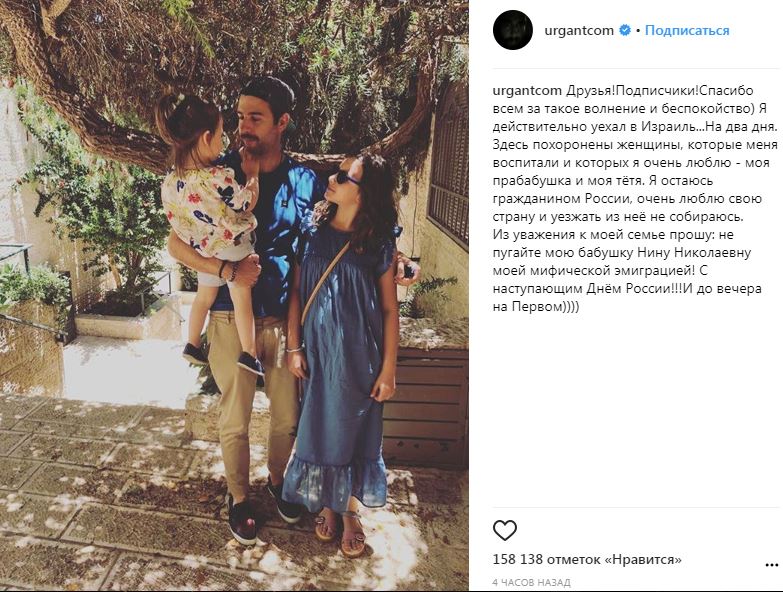Click the «Нравится» likes label
The height and width of the screenshot is (592, 783).
(x=643, y=560)
